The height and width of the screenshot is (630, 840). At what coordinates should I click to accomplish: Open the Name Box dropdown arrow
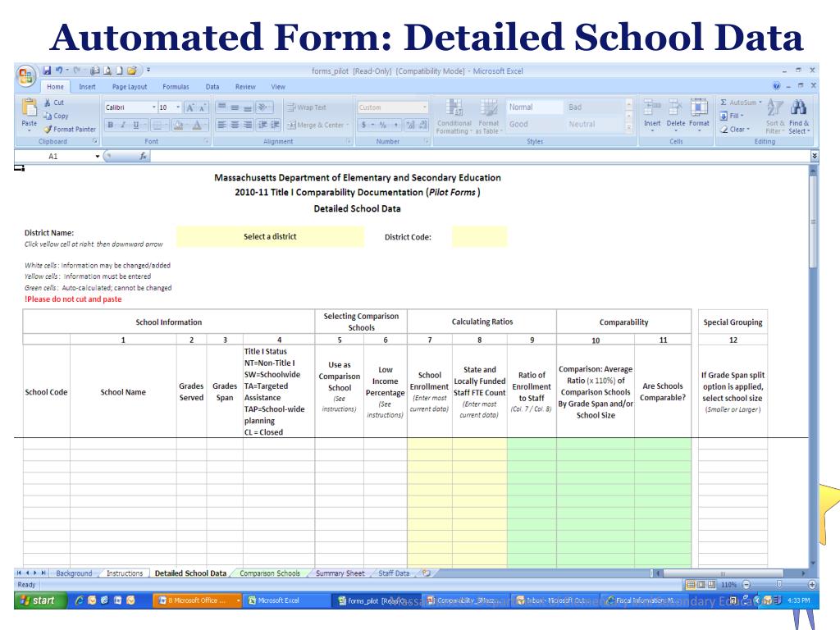[97, 157]
